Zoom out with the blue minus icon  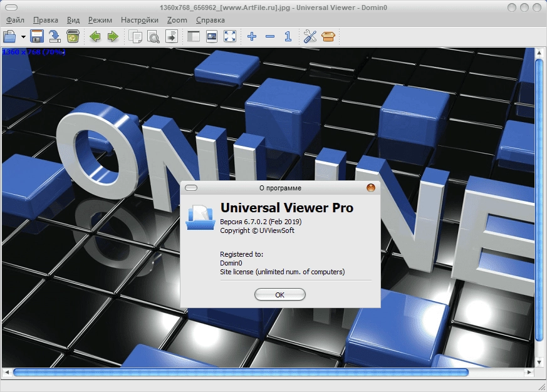point(270,36)
